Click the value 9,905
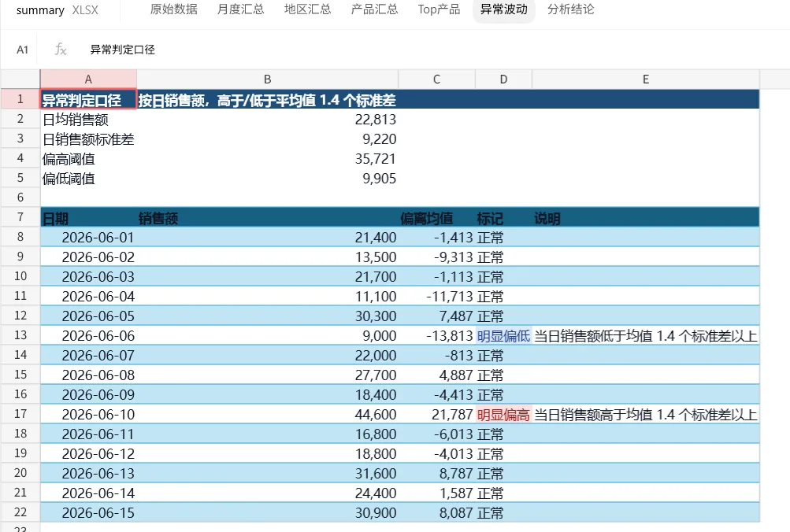 tap(380, 178)
